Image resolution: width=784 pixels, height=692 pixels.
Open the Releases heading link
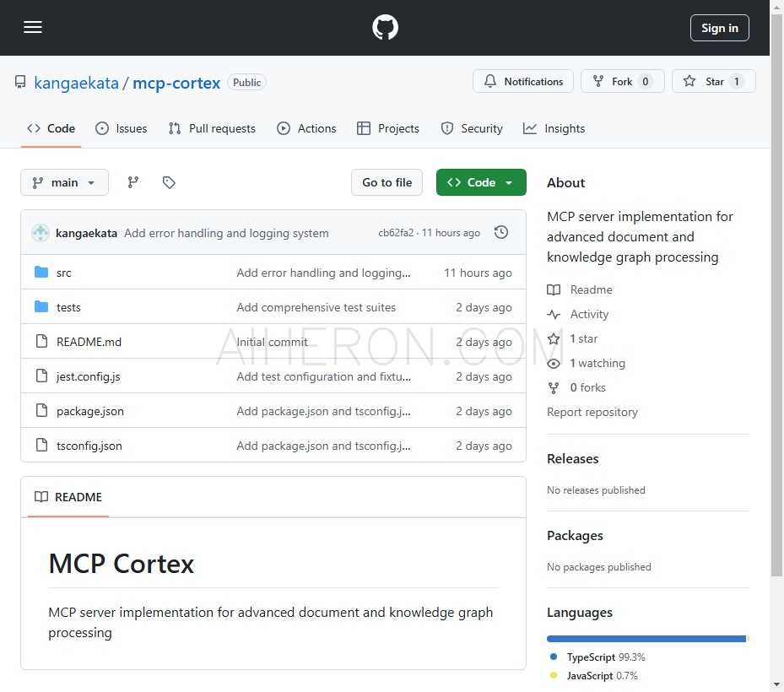[572, 458]
